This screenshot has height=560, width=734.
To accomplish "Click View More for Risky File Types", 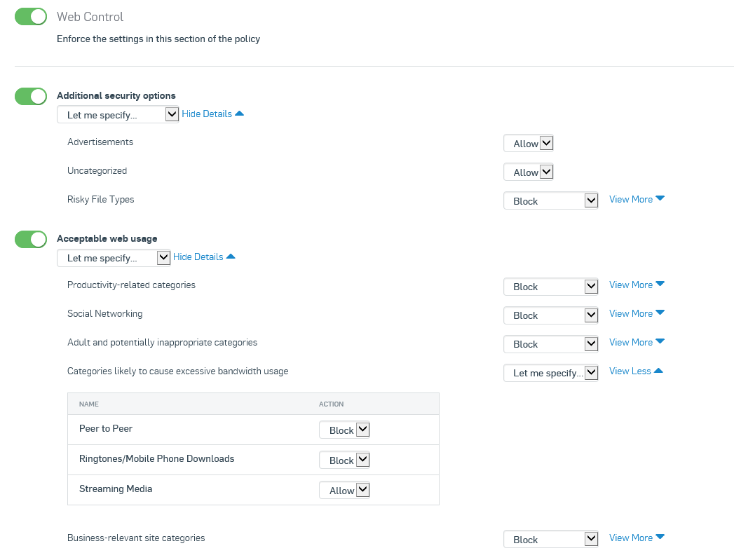I will pyautogui.click(x=637, y=199).
